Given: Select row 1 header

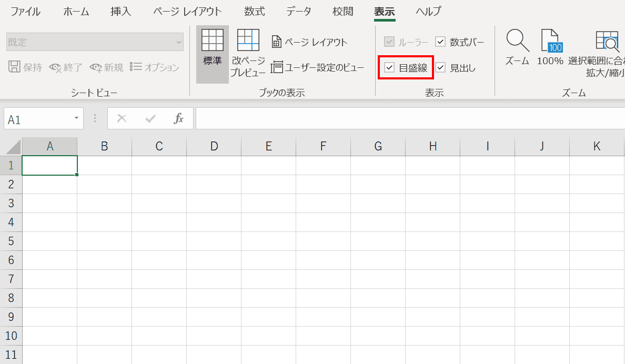Looking at the screenshot, I should 11,166.
